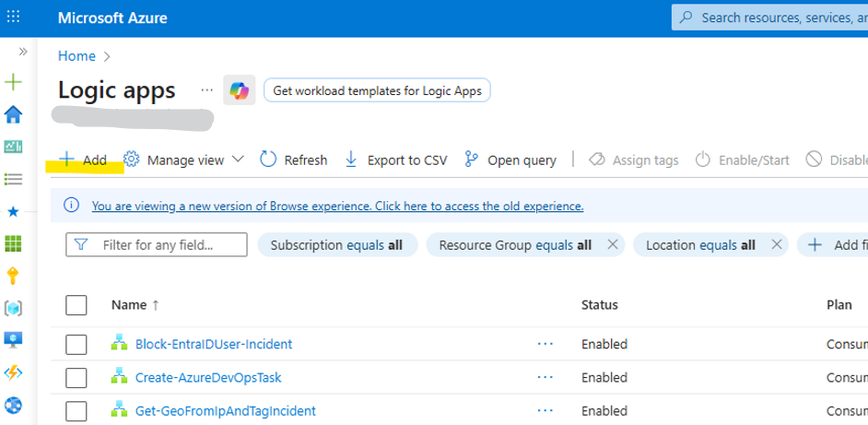Select the checkbox for Create-AzureDevOpsTask

coord(76,378)
